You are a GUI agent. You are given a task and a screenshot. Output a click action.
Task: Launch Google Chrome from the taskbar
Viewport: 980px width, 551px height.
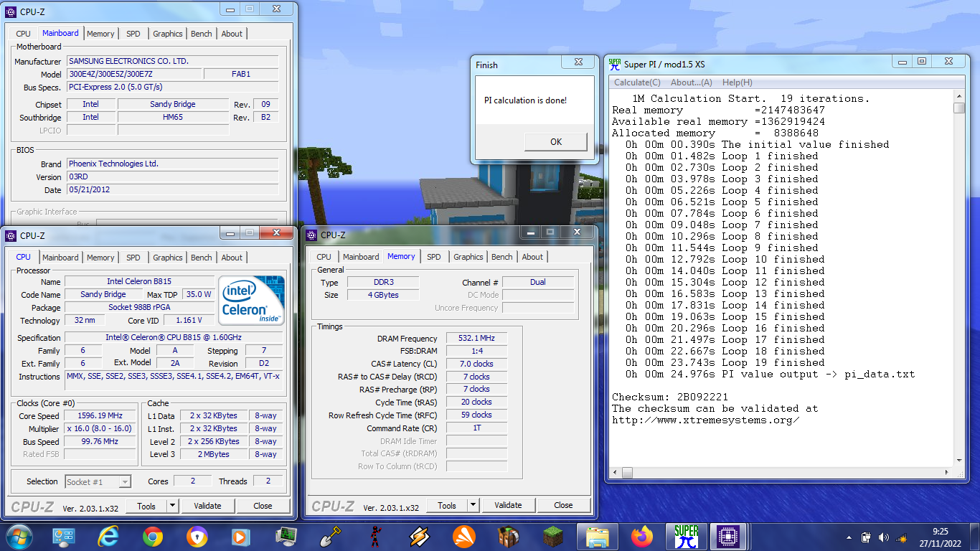click(152, 536)
